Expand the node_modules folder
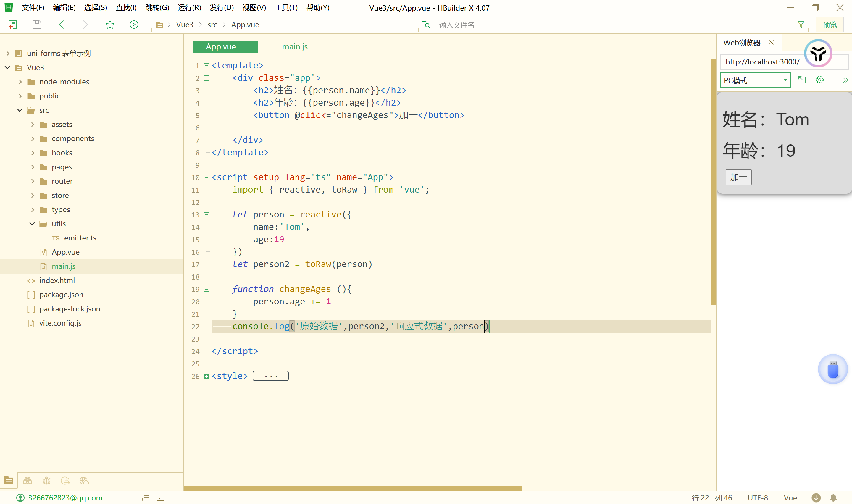852x504 pixels. click(20, 82)
